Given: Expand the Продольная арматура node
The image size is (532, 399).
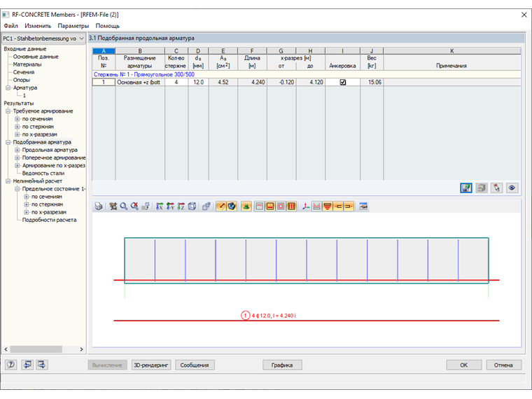Looking at the screenshot, I should (x=17, y=150).
